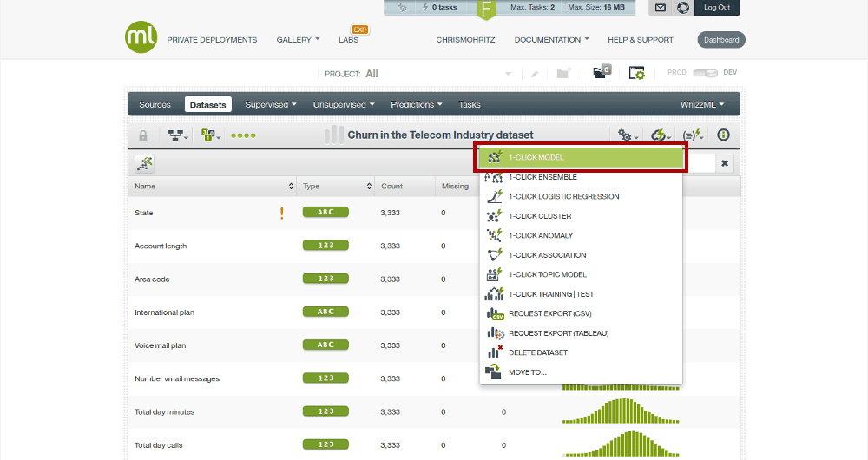Switch to the Sources tab
This screenshot has height=460, width=868.
pyautogui.click(x=155, y=105)
